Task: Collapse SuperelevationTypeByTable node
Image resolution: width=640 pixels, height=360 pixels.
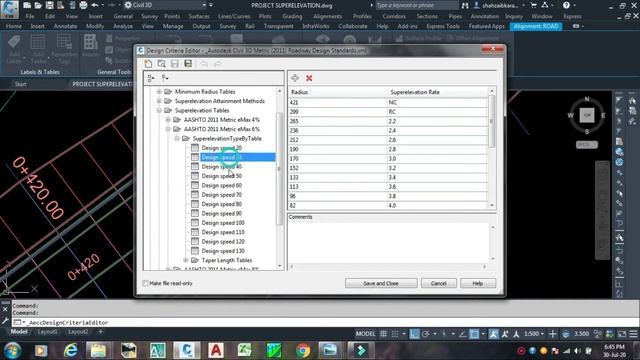Action: point(177,138)
